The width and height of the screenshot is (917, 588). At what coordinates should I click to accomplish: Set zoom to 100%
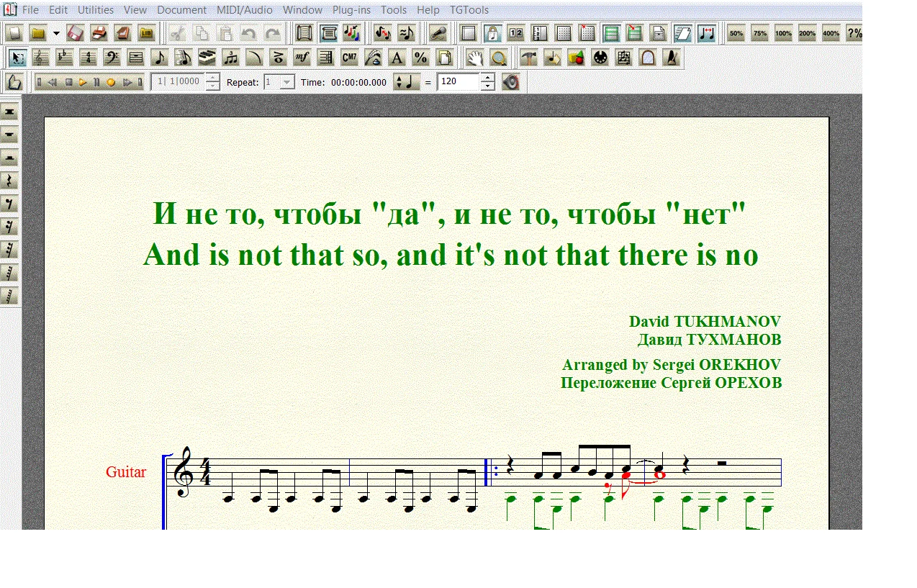[x=784, y=33]
